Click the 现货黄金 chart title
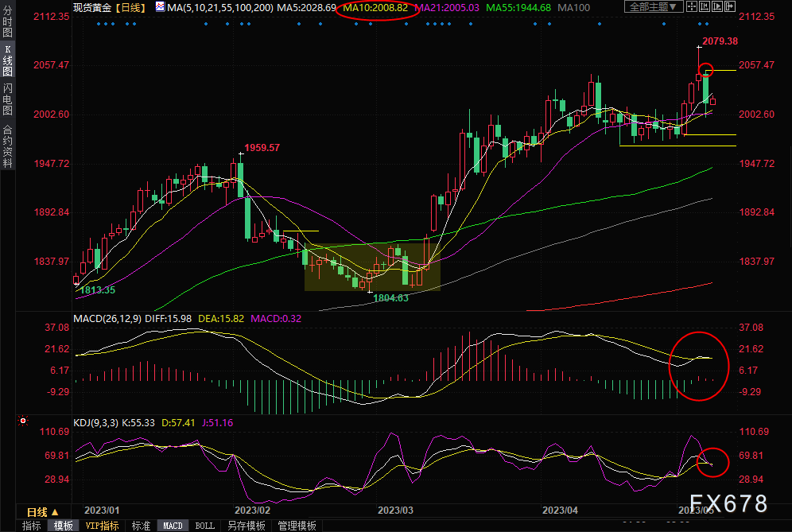The height and width of the screenshot is (532, 792). 92,8
